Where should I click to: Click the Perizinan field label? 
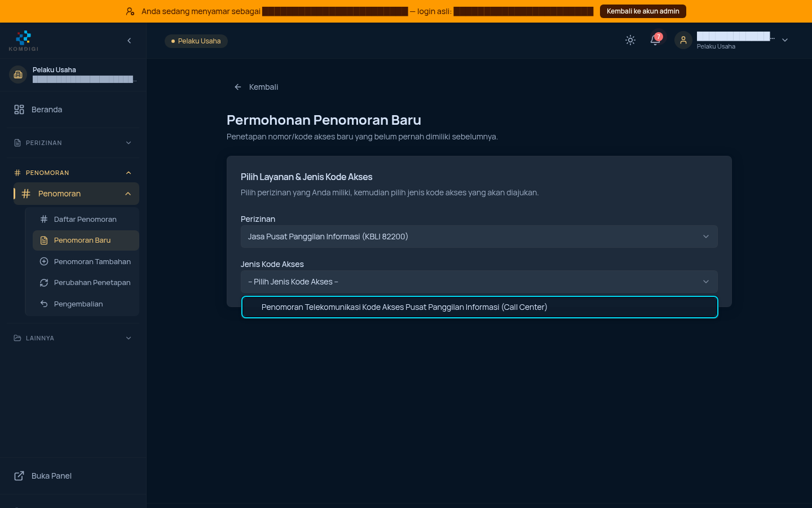point(258,219)
